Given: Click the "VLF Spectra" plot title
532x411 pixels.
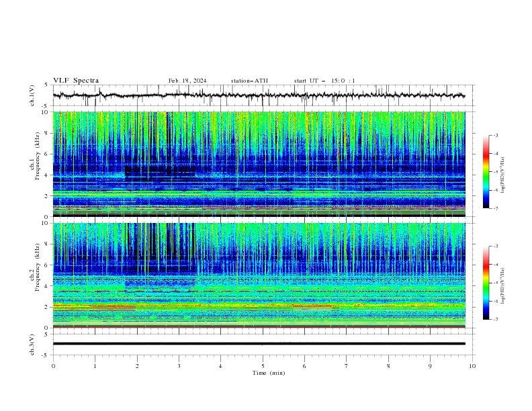Looking at the screenshot, I should point(76,81).
